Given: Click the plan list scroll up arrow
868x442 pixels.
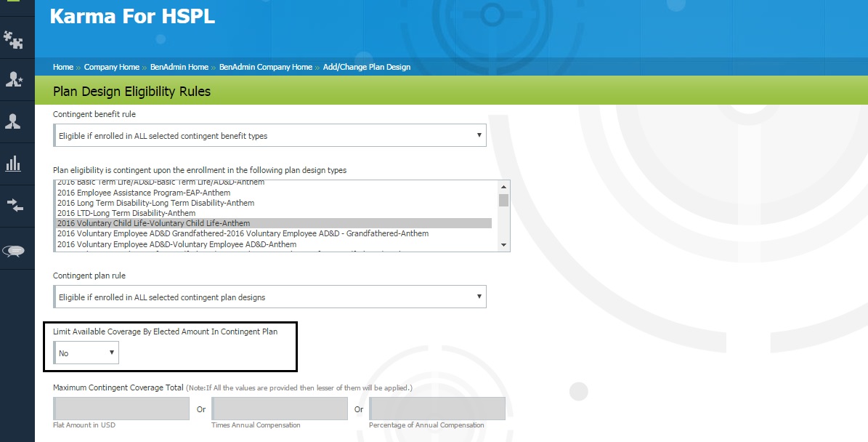Looking at the screenshot, I should tap(503, 186).
